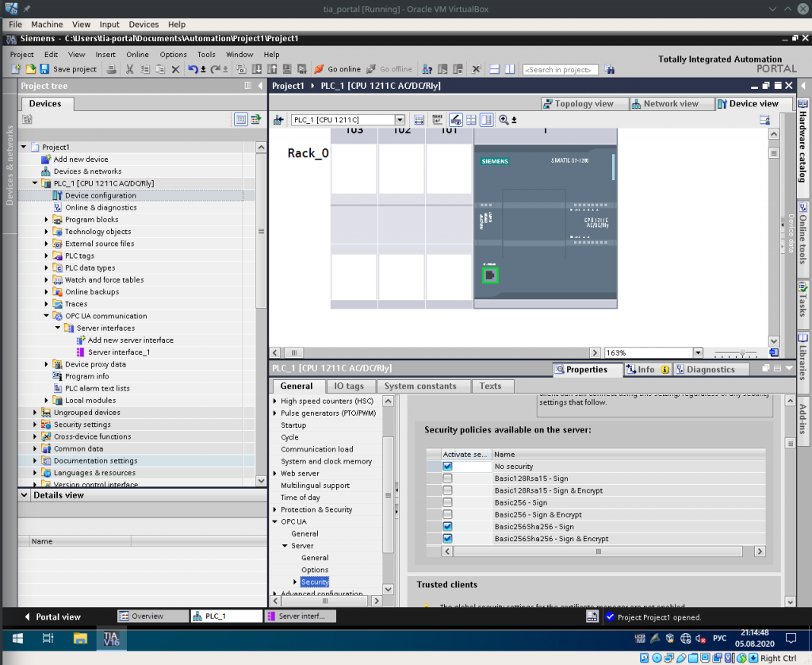Open the Options menu
The width and height of the screenshot is (812, 665).
(173, 55)
